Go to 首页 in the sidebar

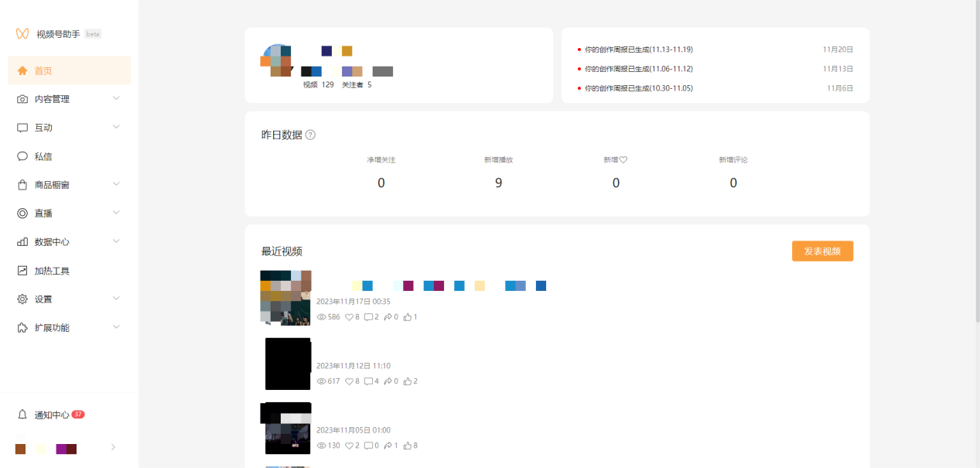pyautogui.click(x=70, y=70)
